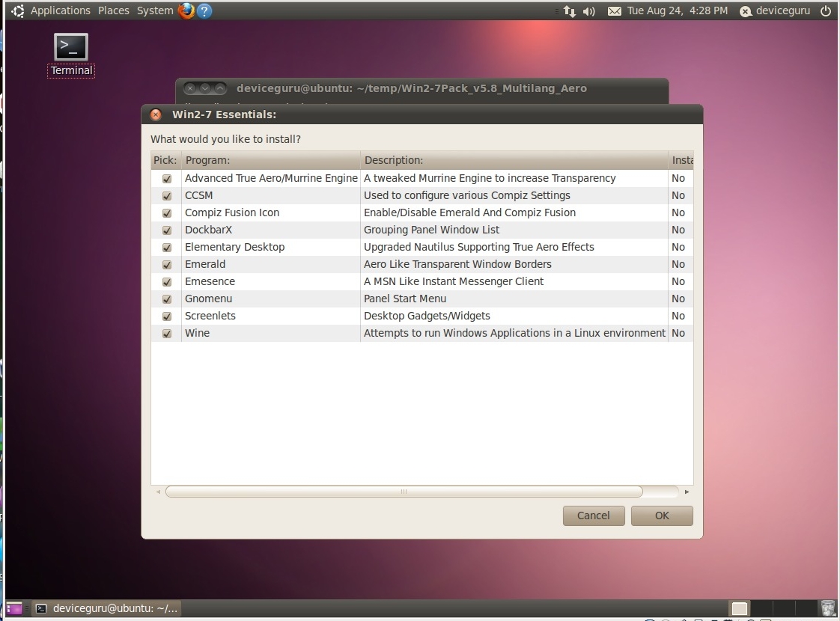Sort list by the Program column header
840x621 pixels.
271,160
